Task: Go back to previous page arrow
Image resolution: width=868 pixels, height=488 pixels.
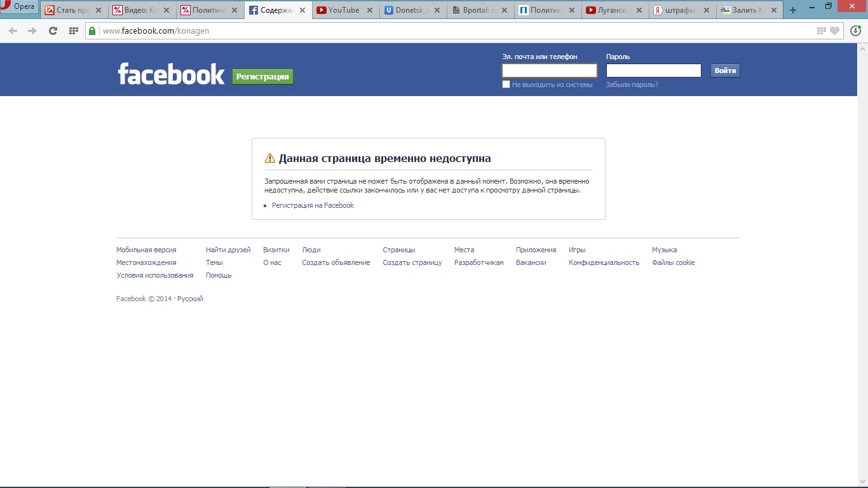Action: 13,30
